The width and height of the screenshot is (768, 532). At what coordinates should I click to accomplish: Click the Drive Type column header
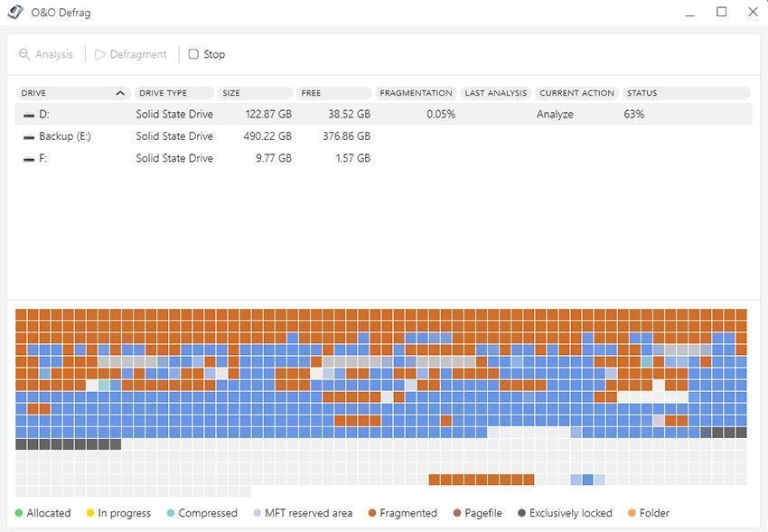tap(174, 93)
